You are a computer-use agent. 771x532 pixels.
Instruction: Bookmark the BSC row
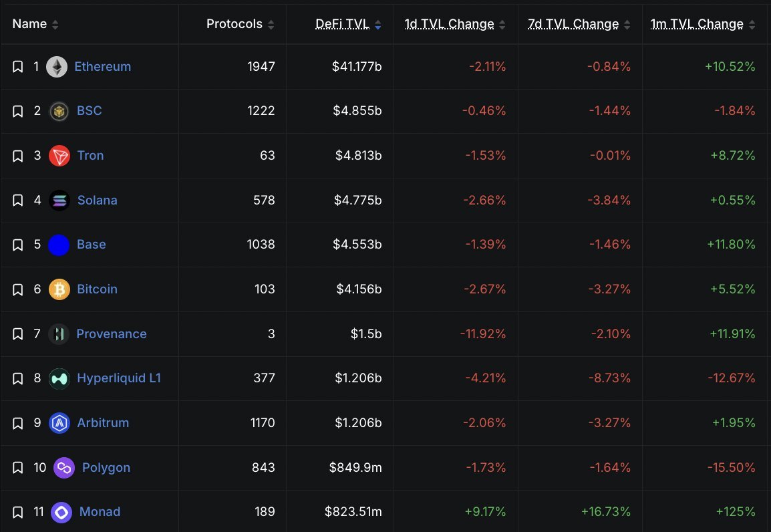(x=17, y=112)
